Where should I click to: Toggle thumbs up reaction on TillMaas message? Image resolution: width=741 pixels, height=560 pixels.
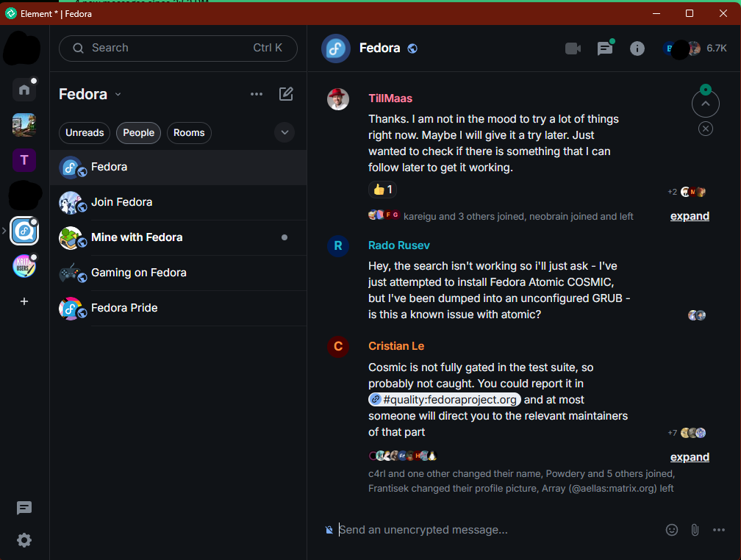coord(382,190)
